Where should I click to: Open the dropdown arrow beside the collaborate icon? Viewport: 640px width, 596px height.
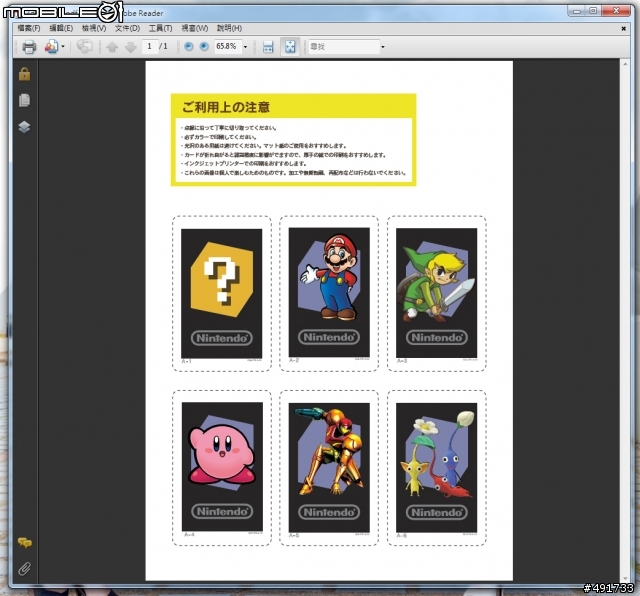coord(63,47)
